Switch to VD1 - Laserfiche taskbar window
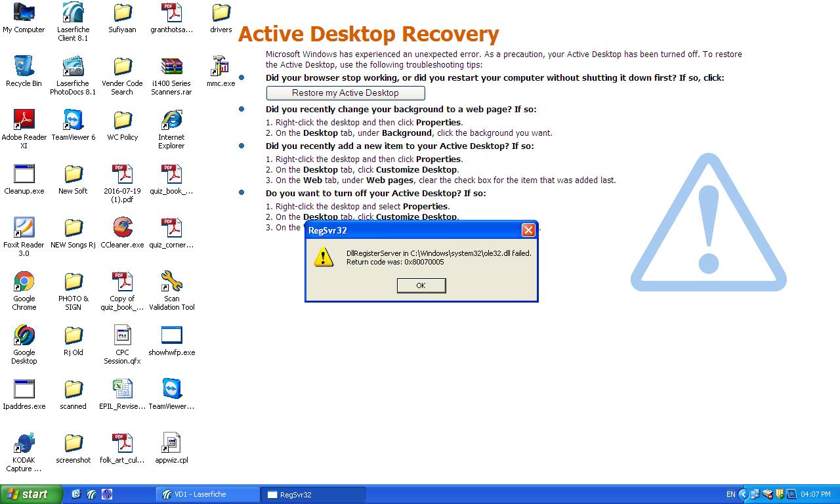The image size is (840, 504). coord(209,495)
